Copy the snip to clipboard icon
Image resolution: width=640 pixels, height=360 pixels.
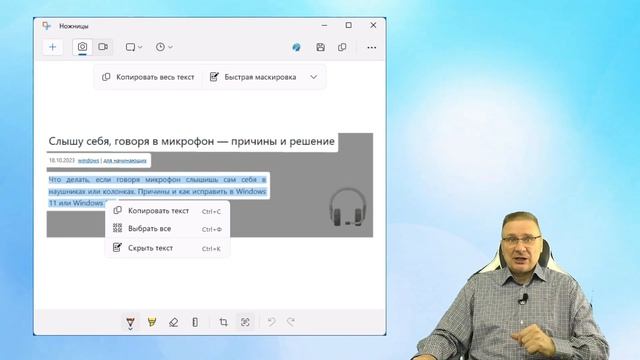pyautogui.click(x=342, y=47)
